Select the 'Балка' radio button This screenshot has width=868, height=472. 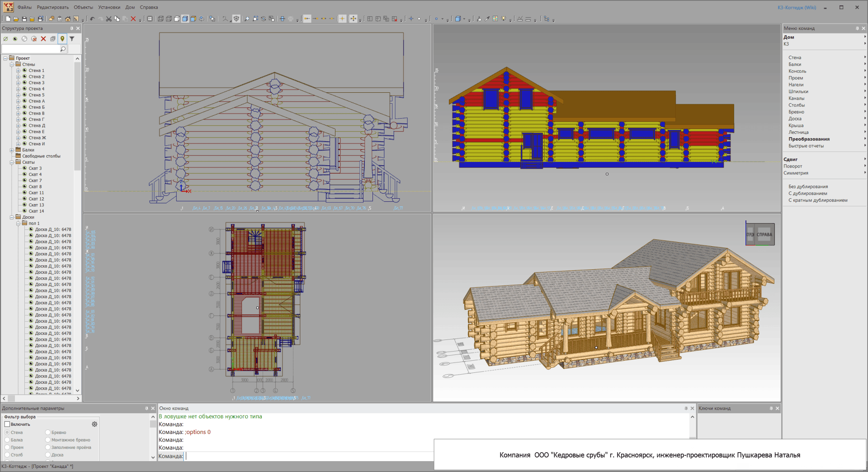(7, 440)
